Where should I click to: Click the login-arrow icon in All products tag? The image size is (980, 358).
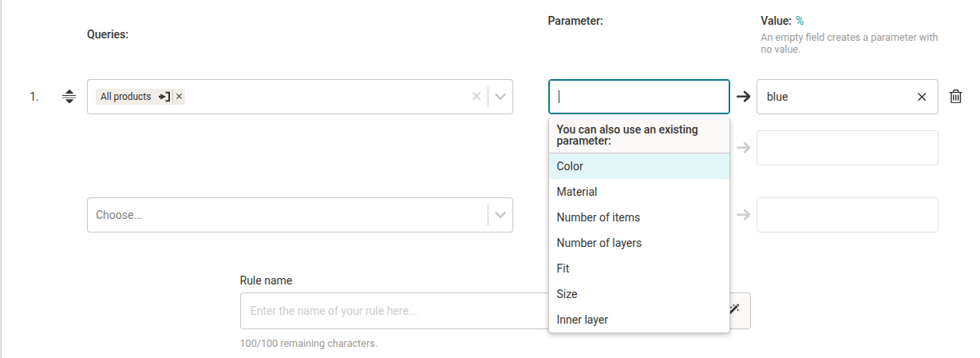coord(164,97)
